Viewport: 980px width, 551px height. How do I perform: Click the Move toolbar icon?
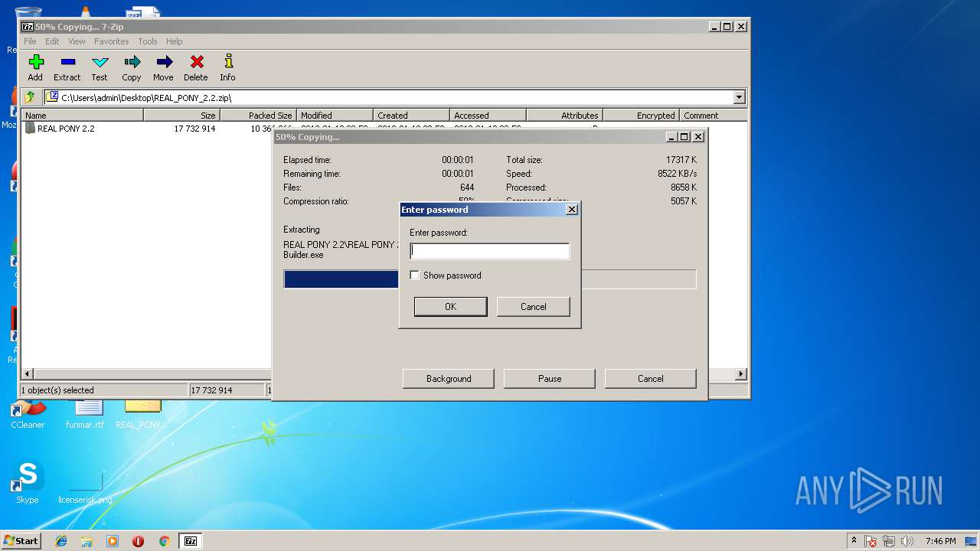163,67
